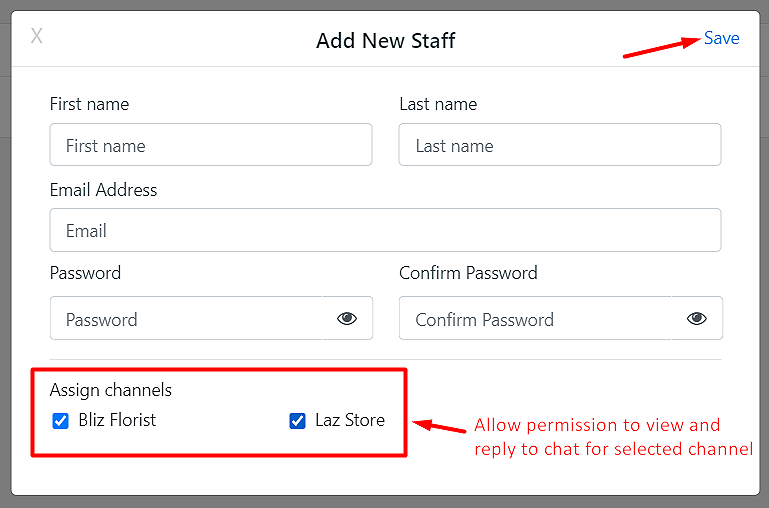Show password via eye icon in Password field
The height and width of the screenshot is (508, 769).
click(x=347, y=319)
